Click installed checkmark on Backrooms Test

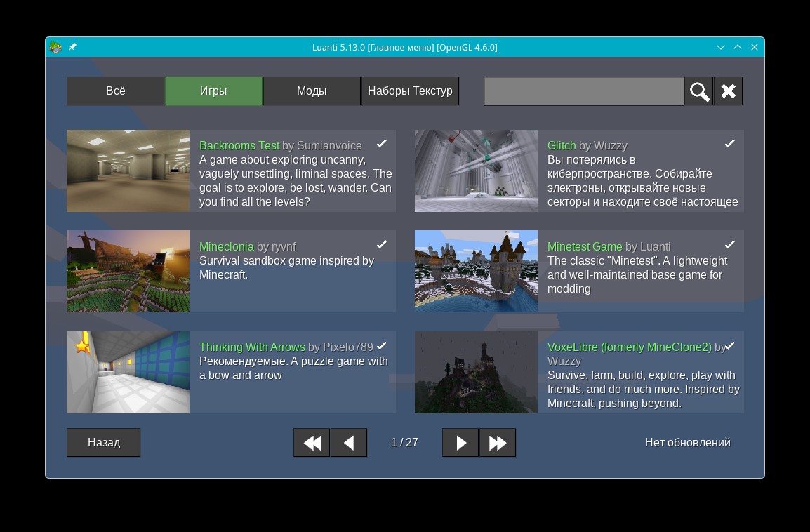[x=382, y=143]
